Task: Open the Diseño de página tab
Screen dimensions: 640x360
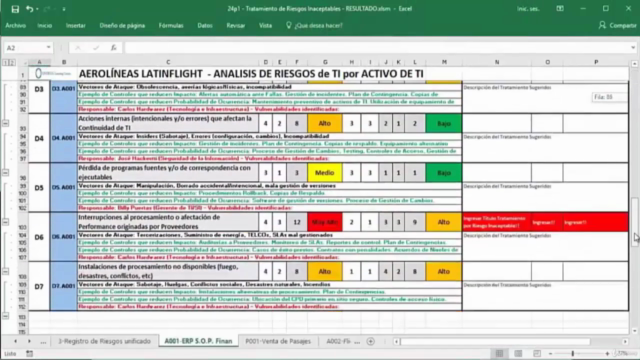Action: pos(122,25)
